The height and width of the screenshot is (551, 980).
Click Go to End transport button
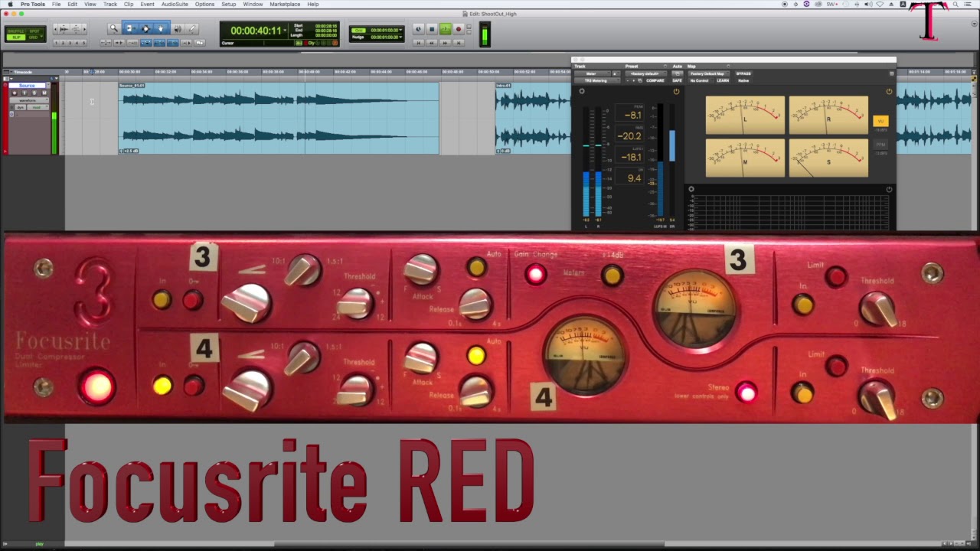point(458,42)
